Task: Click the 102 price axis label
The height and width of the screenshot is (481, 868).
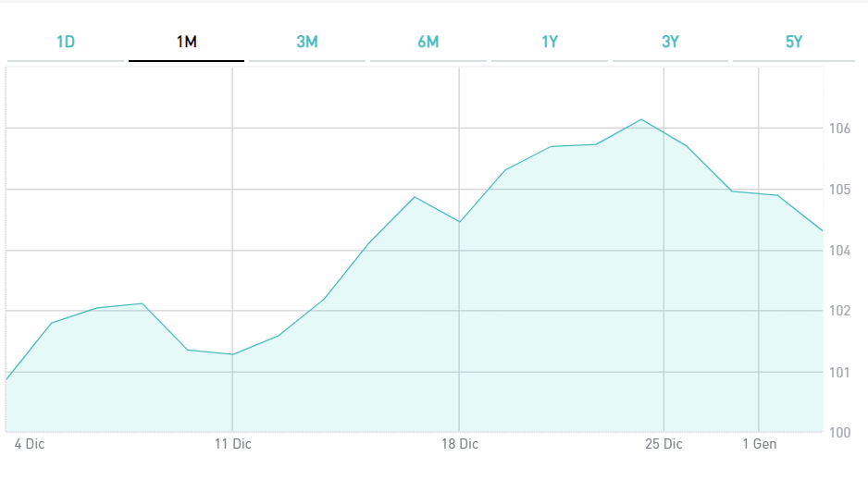Action: click(840, 311)
